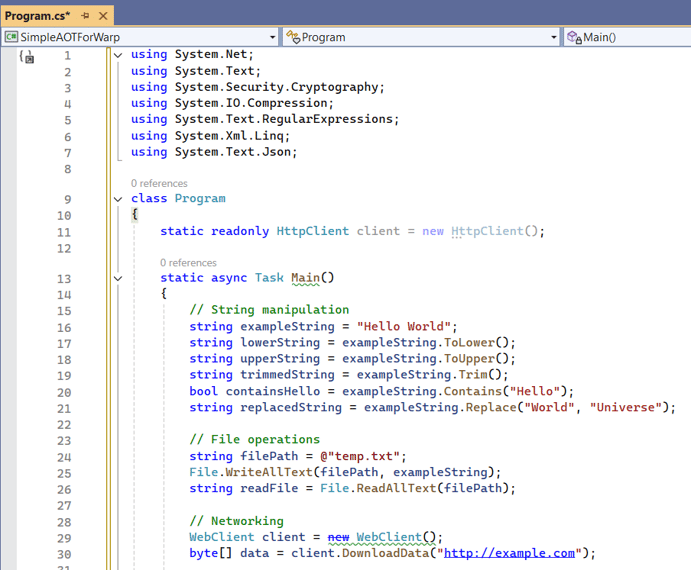The image size is (691, 570).
Task: Click the braces icon in the line 1 margin
Action: point(27,57)
